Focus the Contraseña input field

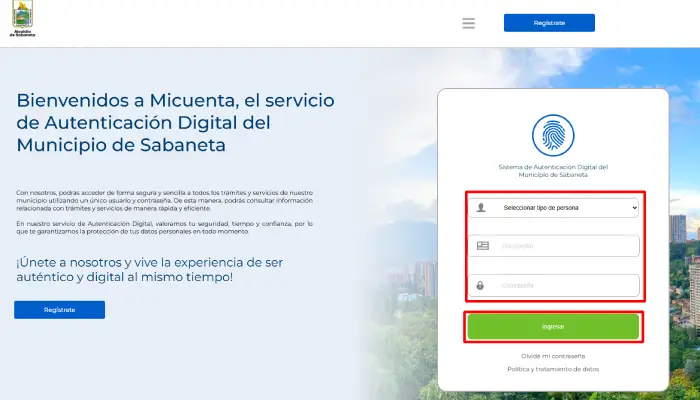coord(553,285)
